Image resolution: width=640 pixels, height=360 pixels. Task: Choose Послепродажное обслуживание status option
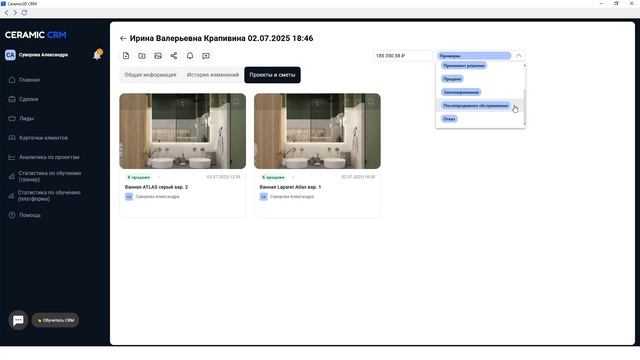[x=476, y=106]
